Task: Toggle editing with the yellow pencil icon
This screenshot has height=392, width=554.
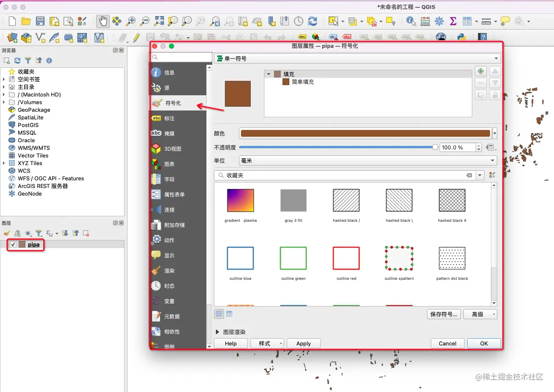Action: [x=136, y=38]
